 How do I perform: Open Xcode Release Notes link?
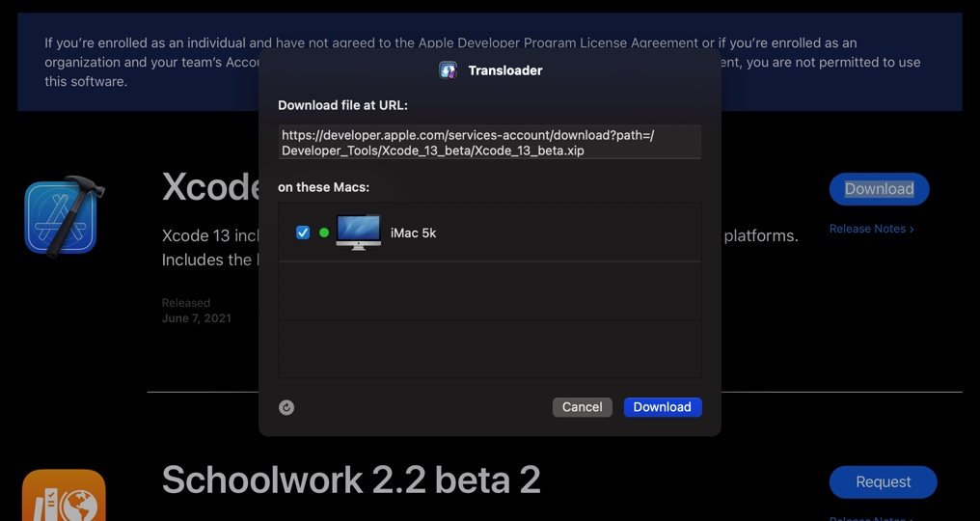(871, 229)
